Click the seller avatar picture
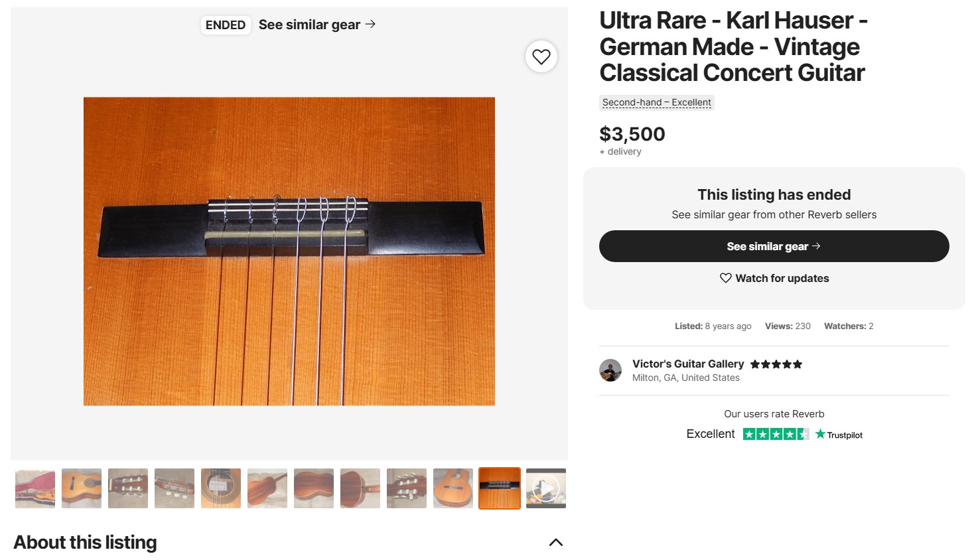This screenshot has width=978, height=560. coord(610,370)
